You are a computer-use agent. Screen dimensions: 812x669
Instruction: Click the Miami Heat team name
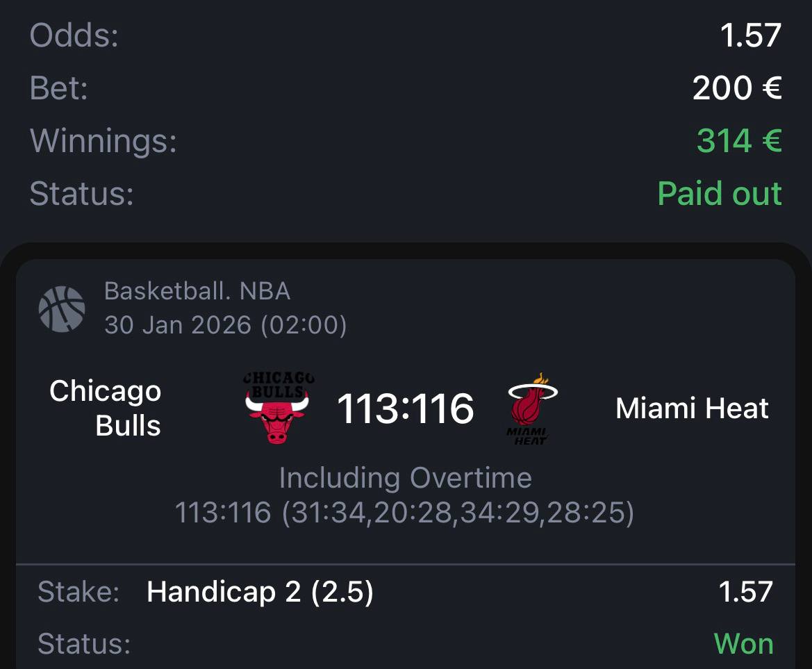(x=692, y=408)
